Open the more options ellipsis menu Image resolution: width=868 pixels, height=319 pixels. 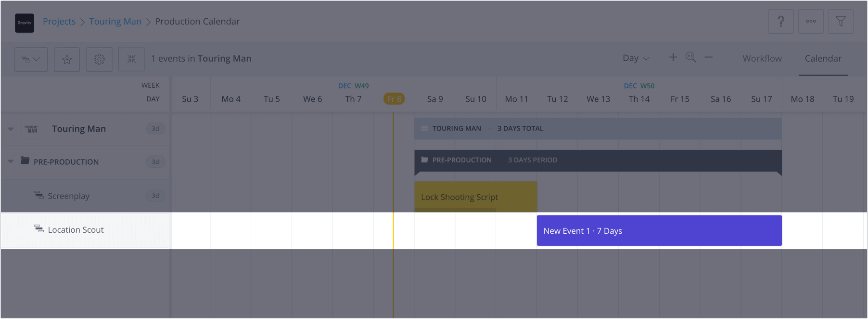click(811, 21)
